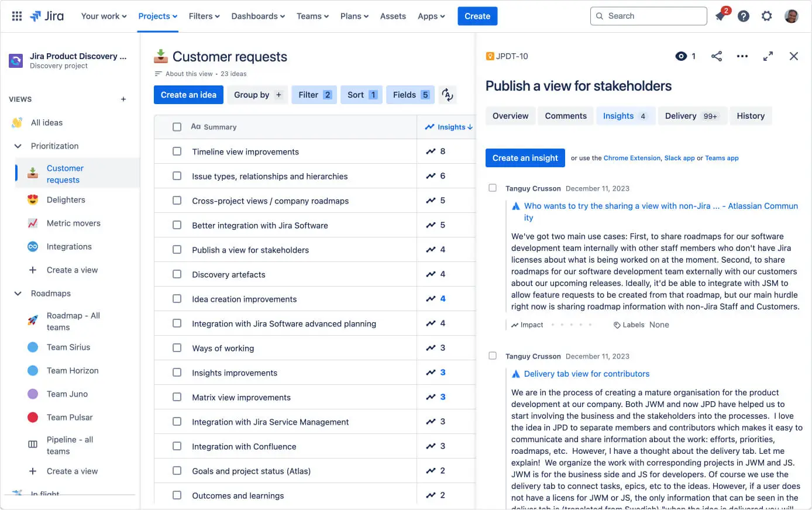Open the Slack app link
This screenshot has height=510, width=812.
coord(679,158)
